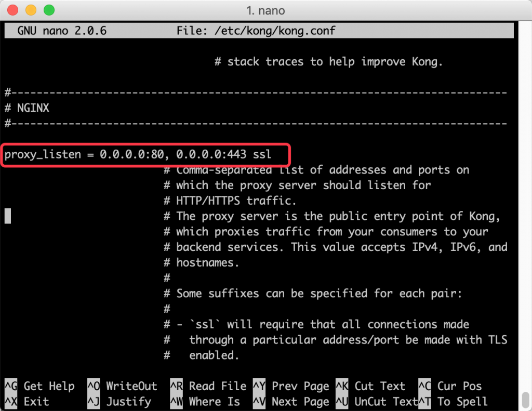Click the yellow minimize window button
The width and height of the screenshot is (532, 411).
[31, 10]
